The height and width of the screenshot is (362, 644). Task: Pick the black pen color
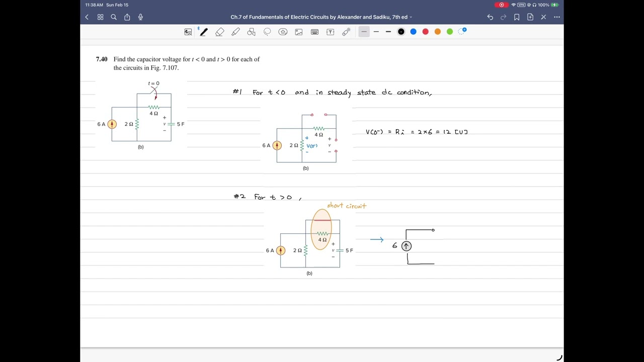coord(401,32)
